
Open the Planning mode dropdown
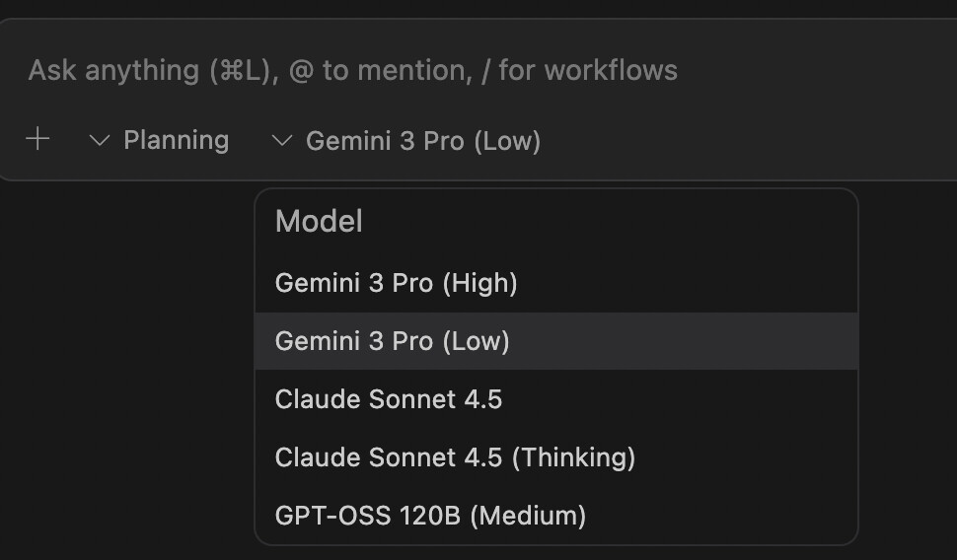(159, 140)
